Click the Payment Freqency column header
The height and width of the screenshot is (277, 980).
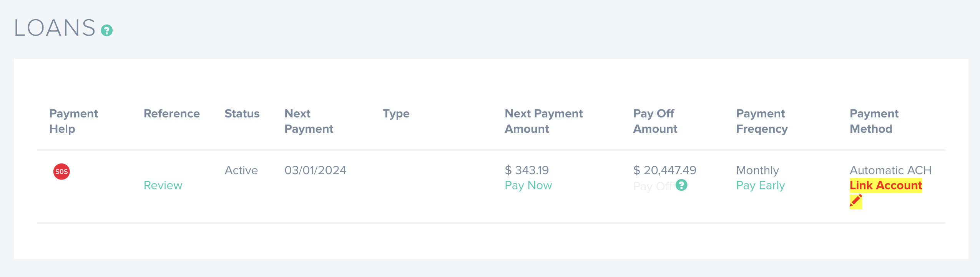762,121
